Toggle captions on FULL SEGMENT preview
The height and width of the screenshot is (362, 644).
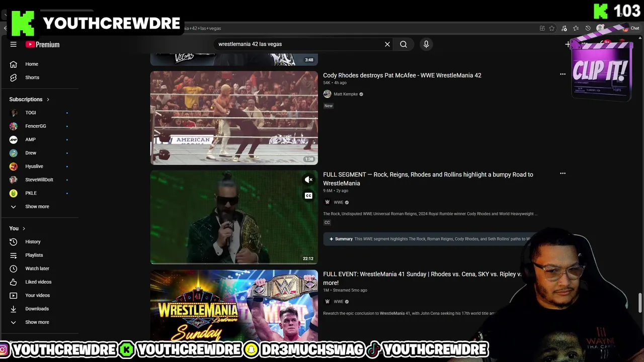tap(308, 196)
